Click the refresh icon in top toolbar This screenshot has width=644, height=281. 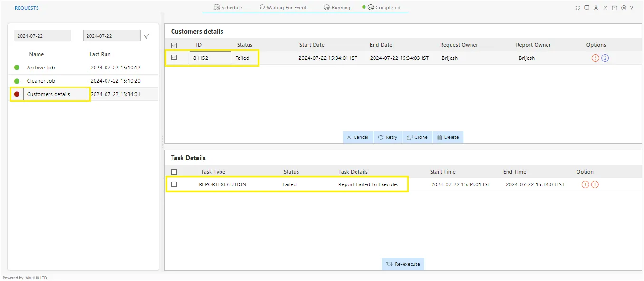[x=577, y=8]
